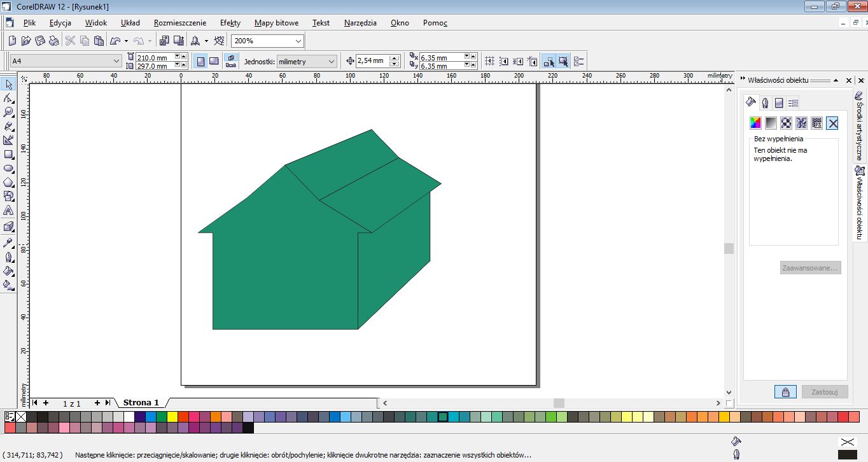Click the Strona 1 page tab

coord(141,403)
